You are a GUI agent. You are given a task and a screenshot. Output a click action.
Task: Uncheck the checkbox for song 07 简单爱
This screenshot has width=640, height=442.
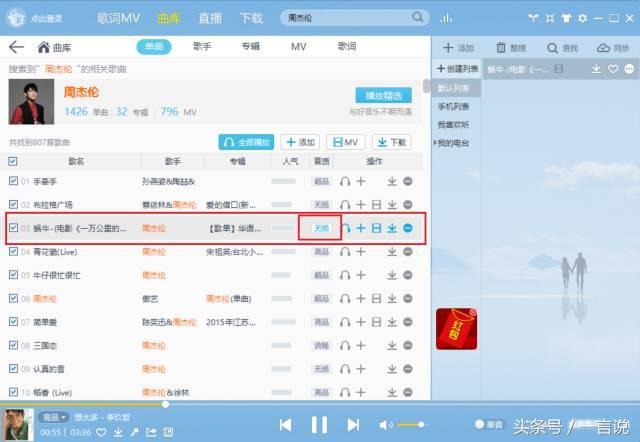[13, 322]
